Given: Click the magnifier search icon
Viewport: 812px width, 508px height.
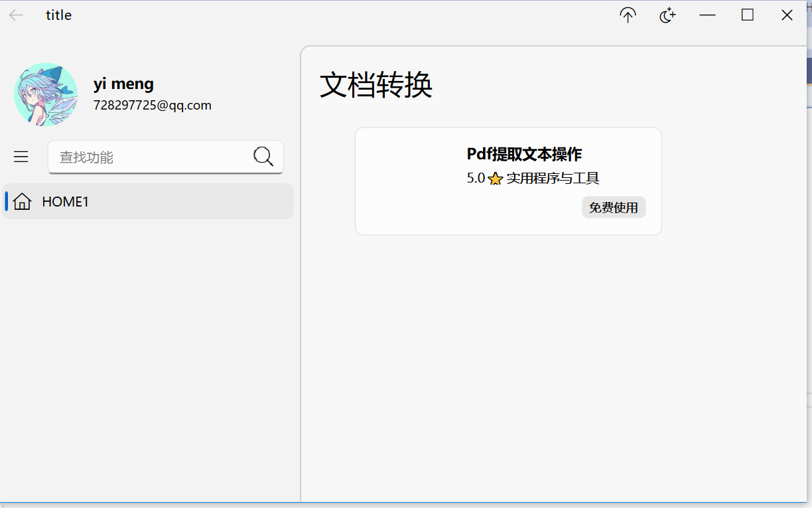Looking at the screenshot, I should click(x=263, y=157).
